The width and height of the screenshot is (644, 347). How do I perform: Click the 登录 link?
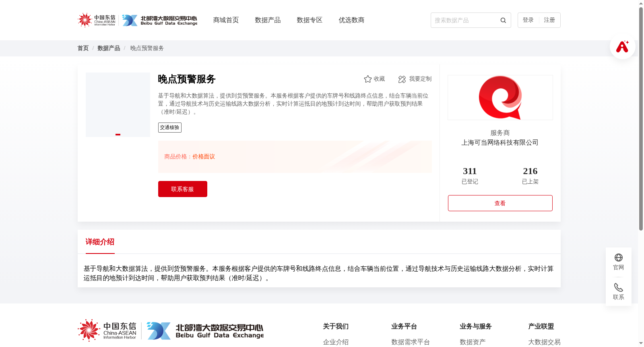coord(528,20)
